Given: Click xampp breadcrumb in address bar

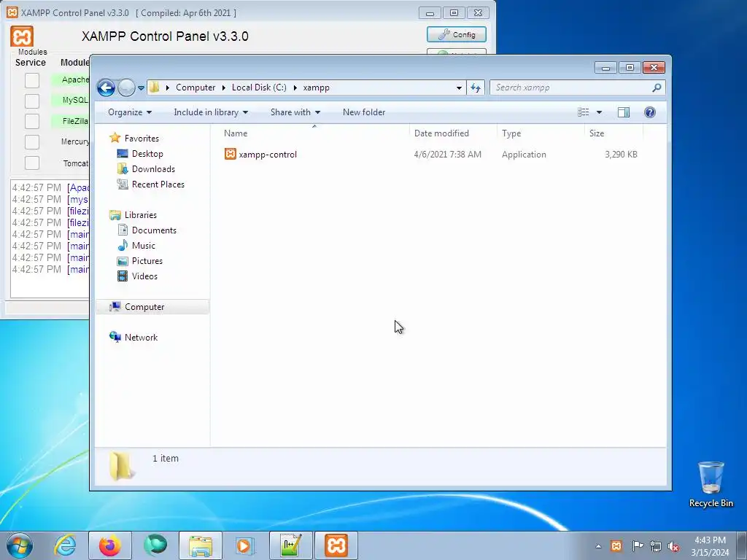Looking at the screenshot, I should [317, 87].
